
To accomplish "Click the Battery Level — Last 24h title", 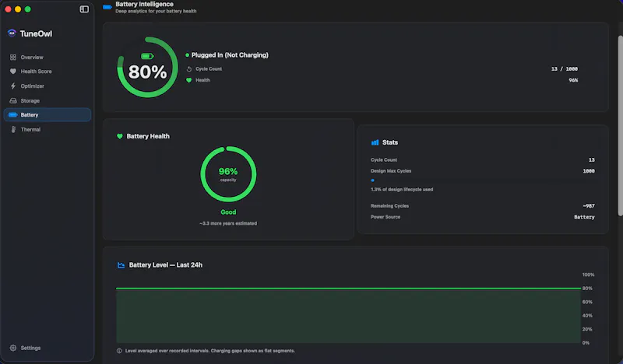I will pos(166,265).
